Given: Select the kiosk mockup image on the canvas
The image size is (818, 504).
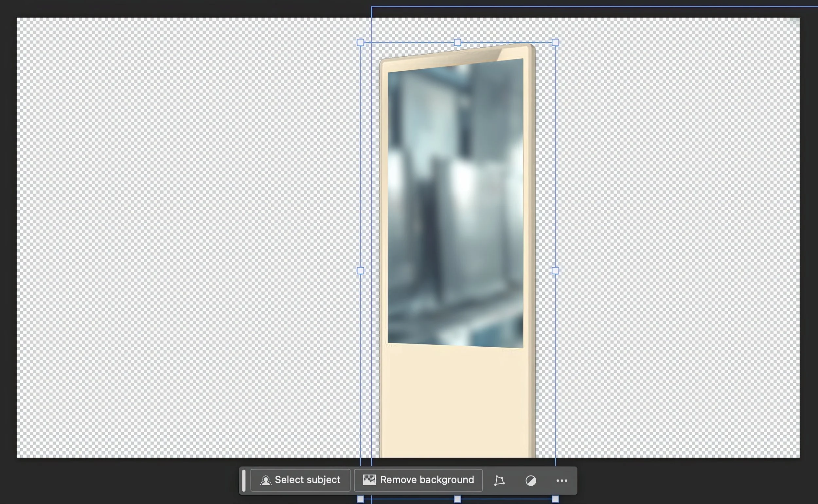Looking at the screenshot, I should (x=457, y=383).
